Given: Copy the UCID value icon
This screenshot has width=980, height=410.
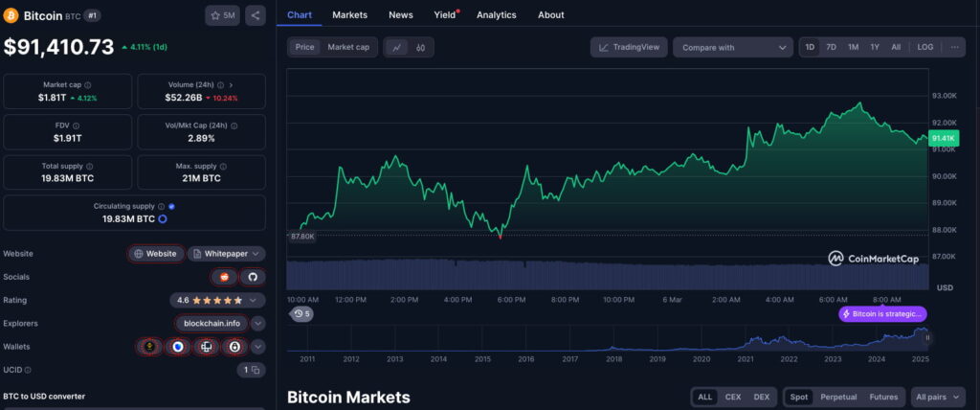Looking at the screenshot, I should pos(256,370).
